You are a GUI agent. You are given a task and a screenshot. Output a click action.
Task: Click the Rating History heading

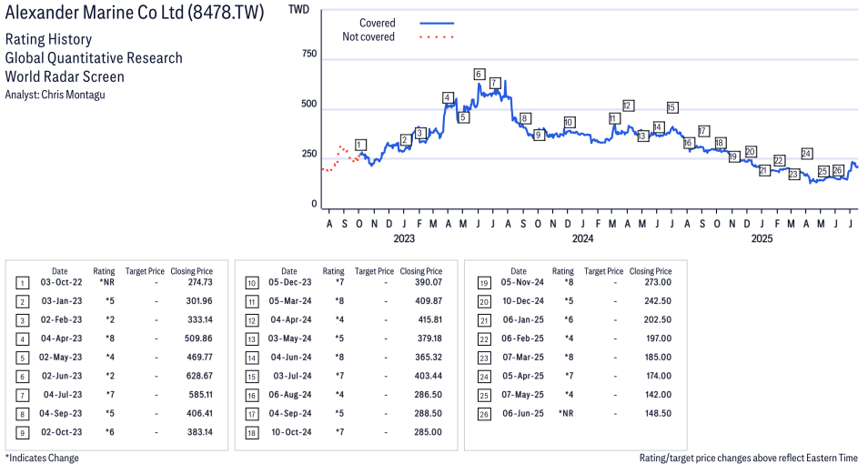49,39
